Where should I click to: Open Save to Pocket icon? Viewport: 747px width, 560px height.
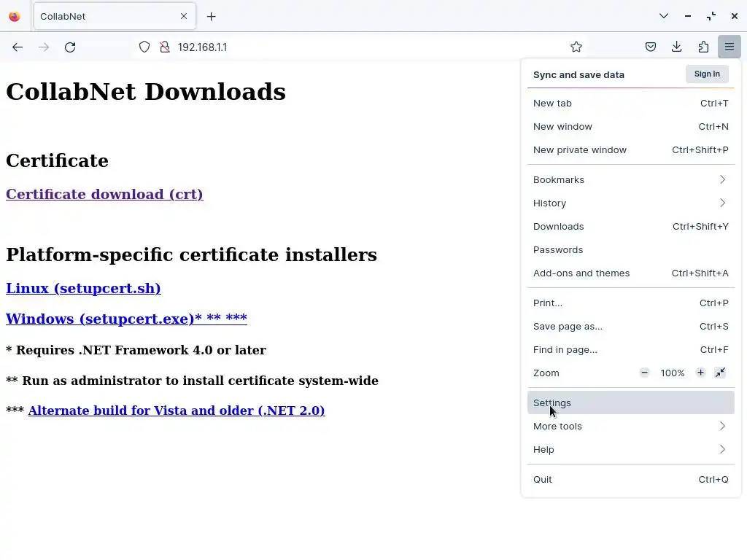click(x=651, y=47)
